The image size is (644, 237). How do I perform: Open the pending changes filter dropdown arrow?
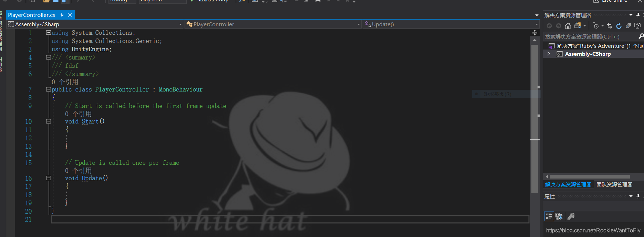click(x=603, y=26)
